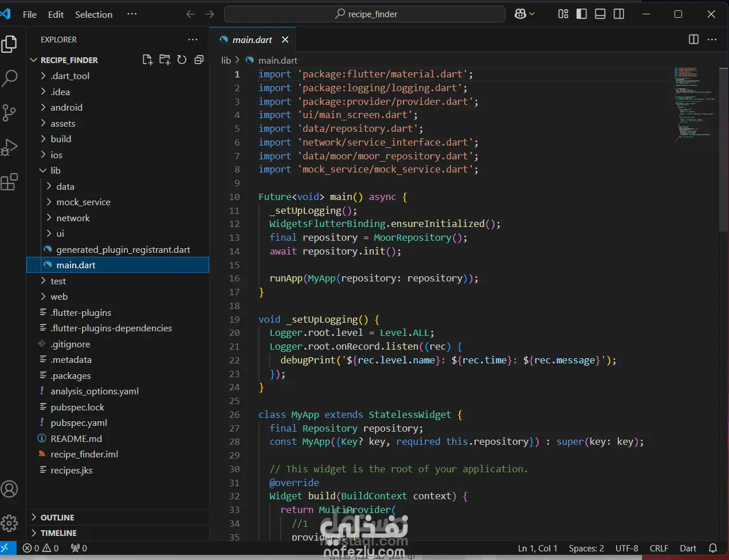This screenshot has height=560, width=729.
Task: Select the main.dart editor tab
Action: [252, 40]
